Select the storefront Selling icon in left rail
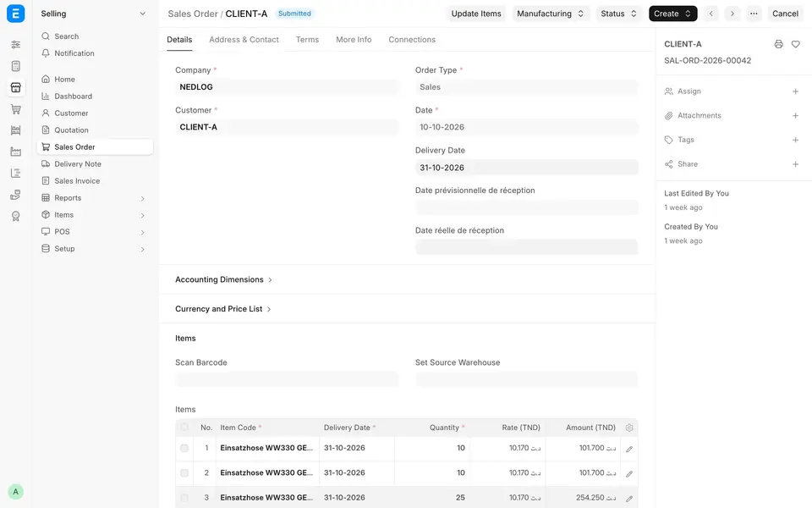Viewport: 812px width, 508px height. click(x=15, y=87)
